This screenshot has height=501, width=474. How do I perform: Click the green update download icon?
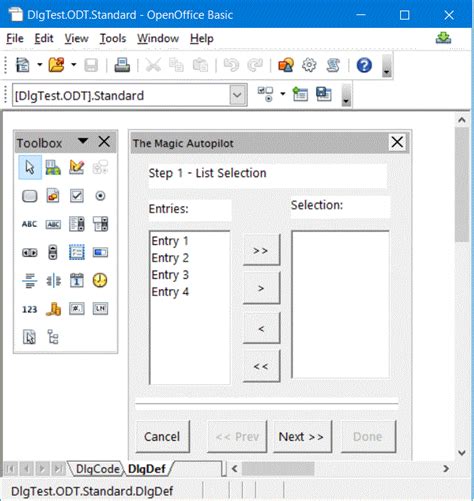[x=444, y=38]
